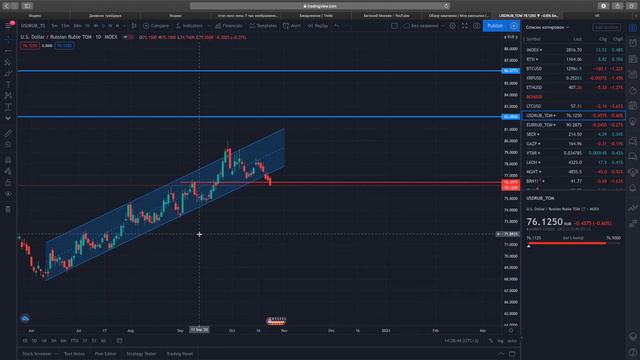Open the help question mark icon
The height and width of the screenshot is (360, 640).
[633, 351]
